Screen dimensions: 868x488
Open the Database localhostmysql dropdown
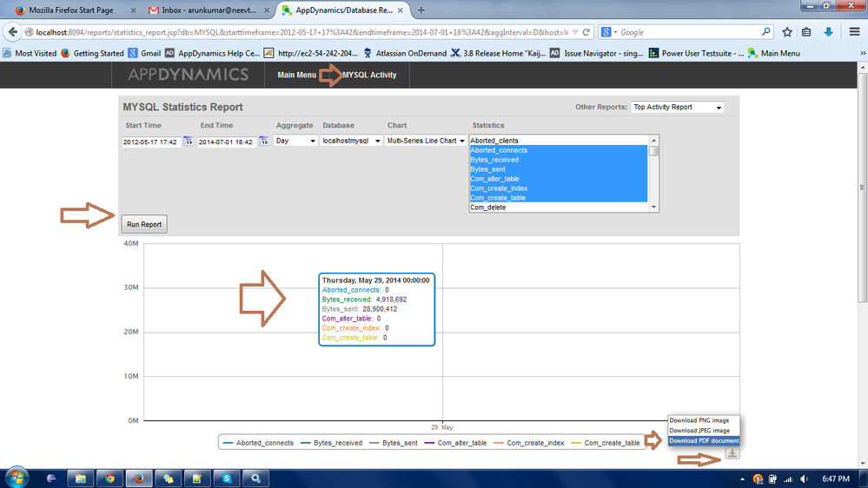pyautogui.click(x=351, y=141)
